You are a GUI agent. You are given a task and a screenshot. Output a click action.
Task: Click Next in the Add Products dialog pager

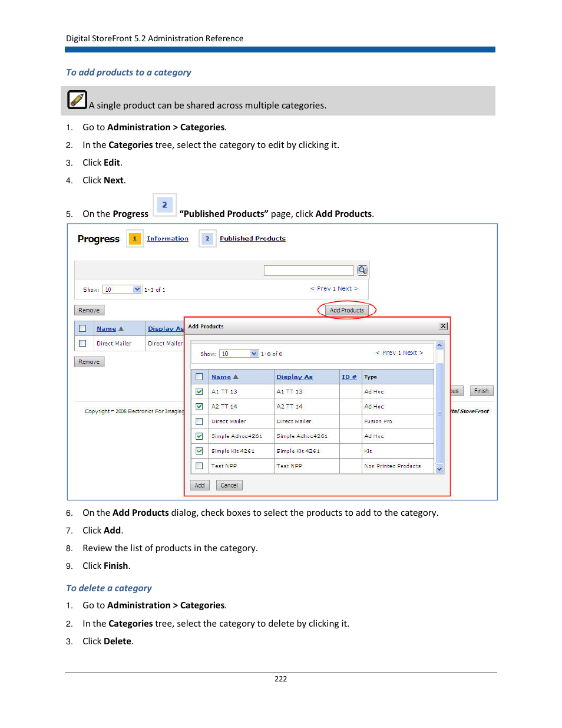click(x=413, y=353)
